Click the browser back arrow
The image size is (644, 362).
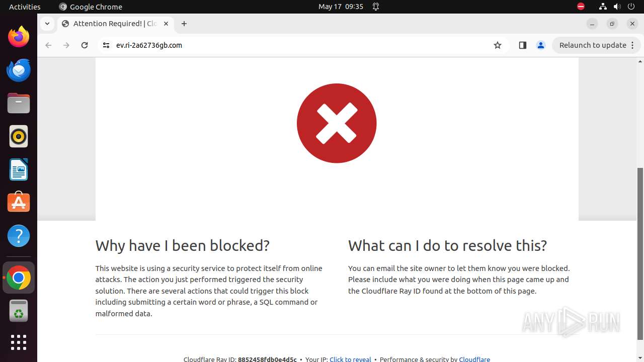[x=48, y=45]
